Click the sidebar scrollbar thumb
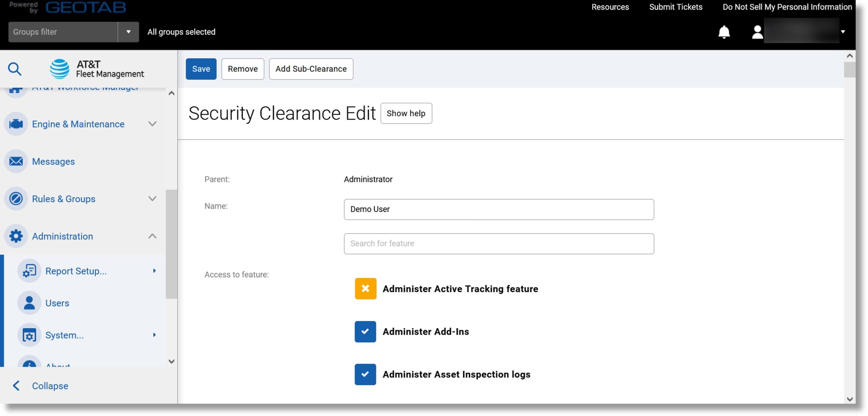The width and height of the screenshot is (868, 416). (x=171, y=244)
